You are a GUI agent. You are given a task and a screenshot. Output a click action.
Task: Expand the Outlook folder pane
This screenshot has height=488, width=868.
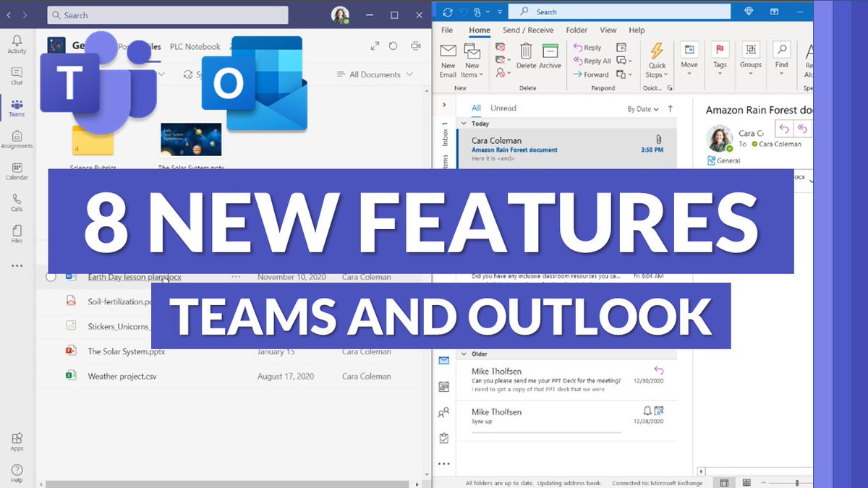[444, 104]
